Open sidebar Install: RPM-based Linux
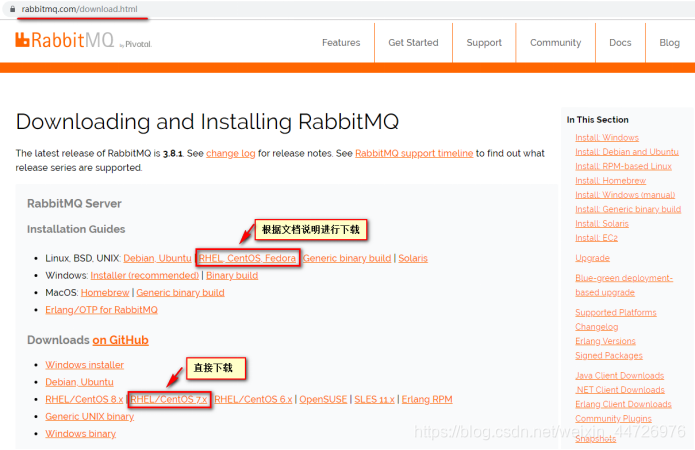 (x=623, y=166)
